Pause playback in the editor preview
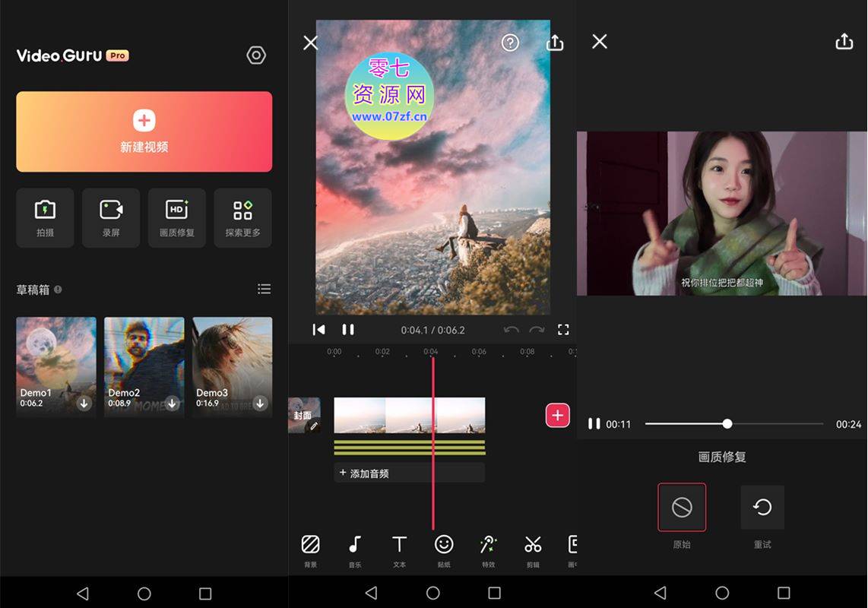 [348, 330]
